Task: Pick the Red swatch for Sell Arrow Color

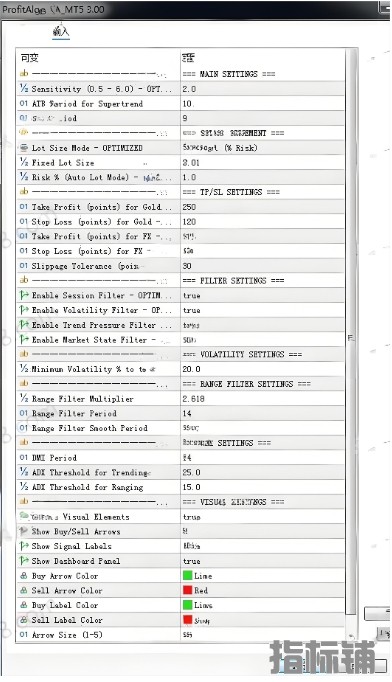Action: [188, 591]
